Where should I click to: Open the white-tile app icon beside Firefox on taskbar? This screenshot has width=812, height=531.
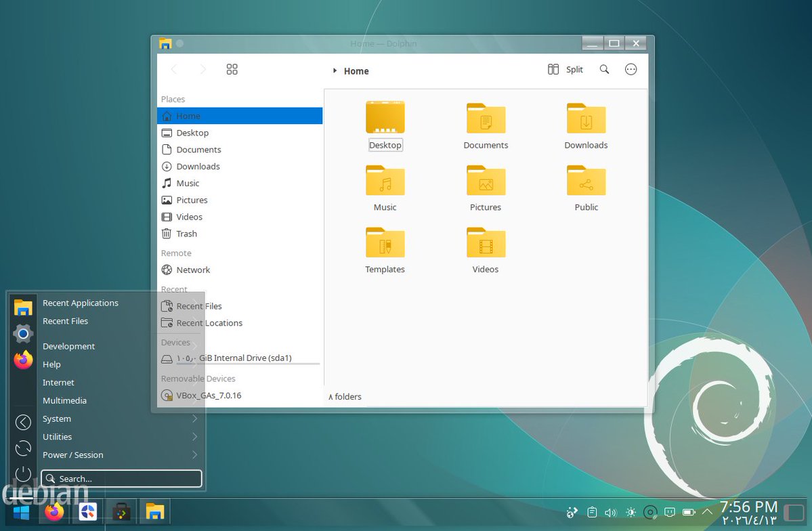click(x=88, y=512)
